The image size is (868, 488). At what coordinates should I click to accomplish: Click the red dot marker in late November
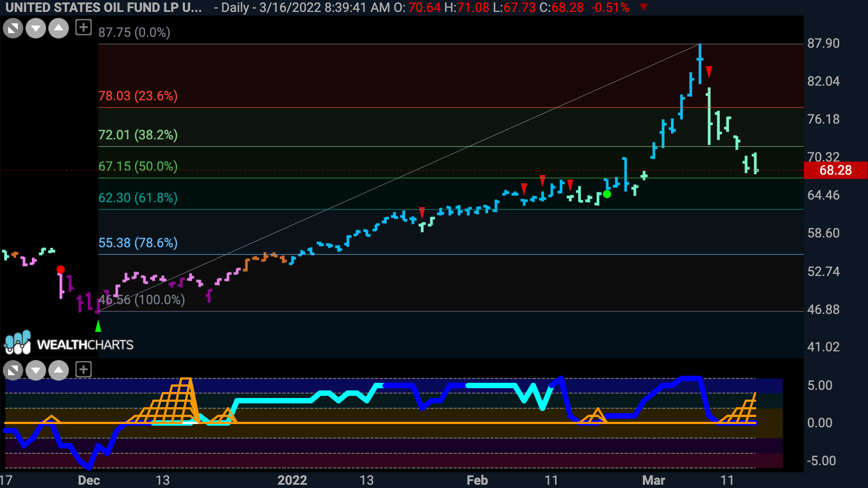[61, 269]
